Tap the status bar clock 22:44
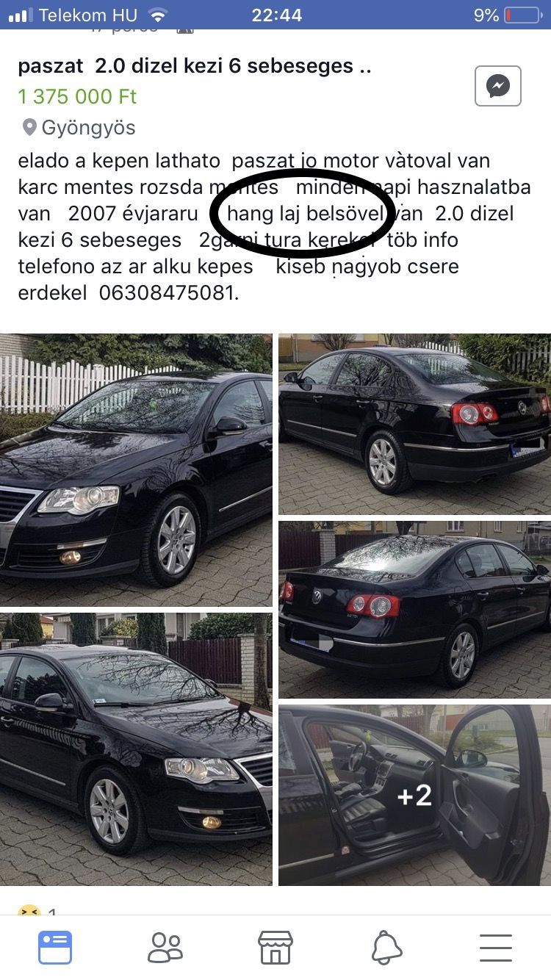 click(276, 15)
